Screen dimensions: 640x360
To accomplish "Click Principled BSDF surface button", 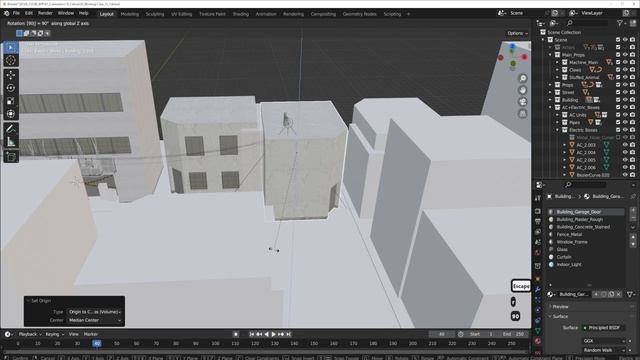I will coord(603,328).
